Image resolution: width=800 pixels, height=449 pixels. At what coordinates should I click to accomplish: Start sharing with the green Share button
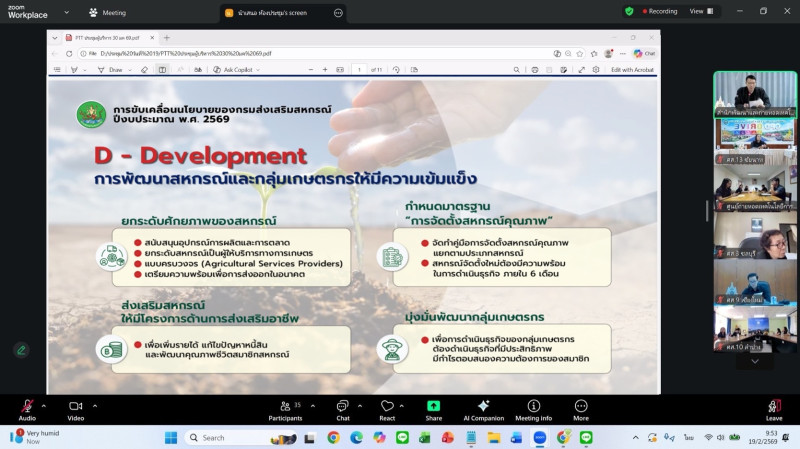[x=434, y=406]
